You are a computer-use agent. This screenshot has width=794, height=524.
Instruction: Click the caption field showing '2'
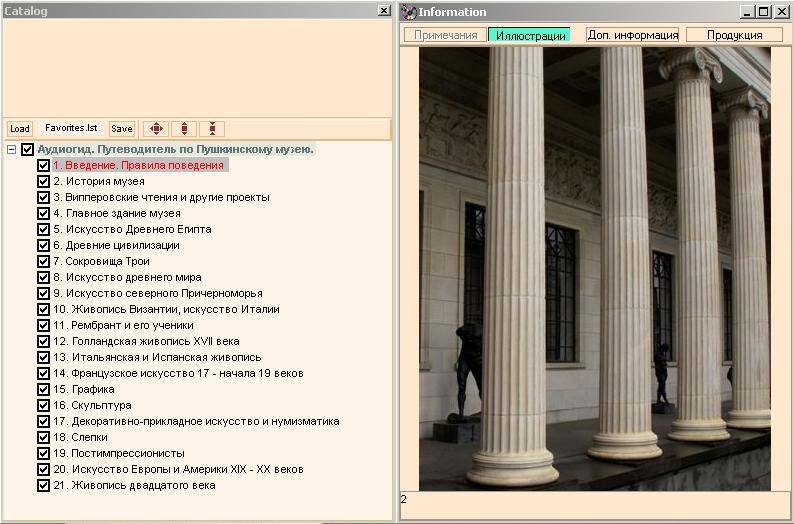(595, 504)
